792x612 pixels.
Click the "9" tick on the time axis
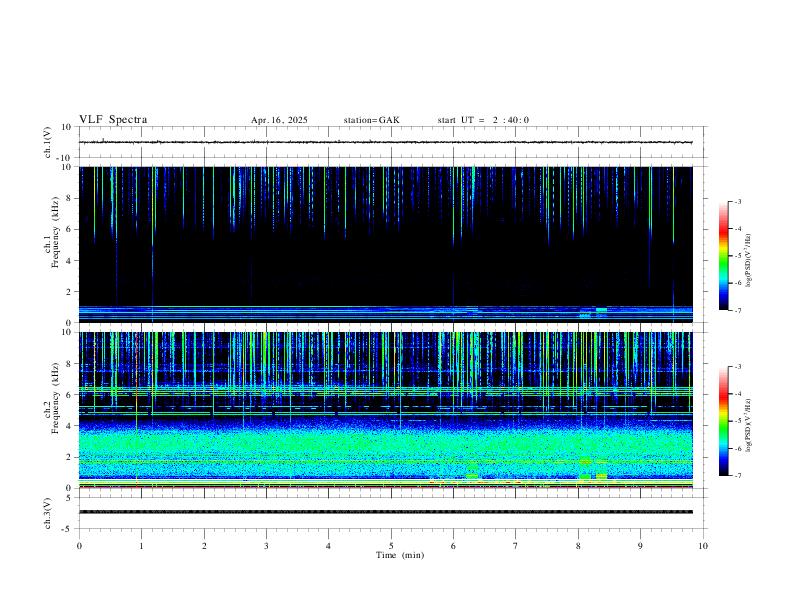[x=640, y=546]
